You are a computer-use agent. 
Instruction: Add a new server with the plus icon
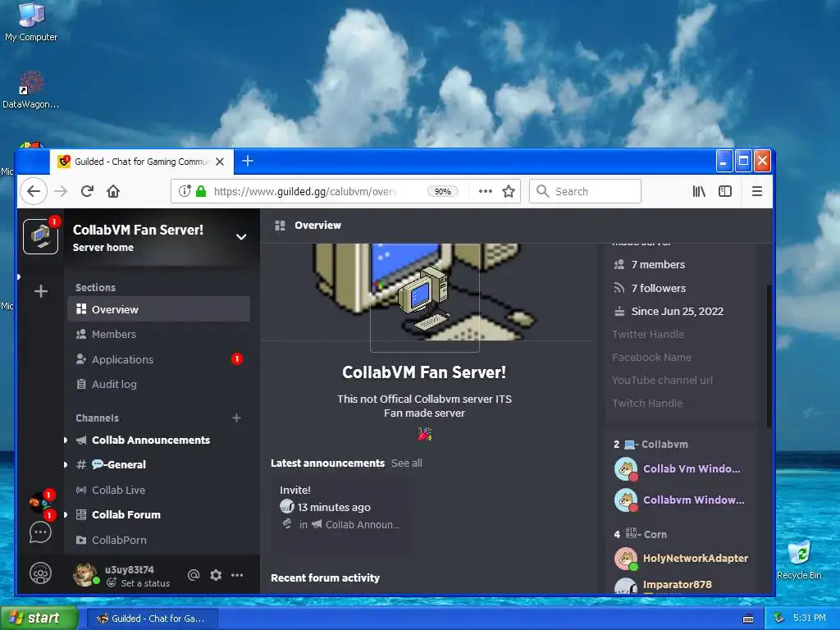41,291
